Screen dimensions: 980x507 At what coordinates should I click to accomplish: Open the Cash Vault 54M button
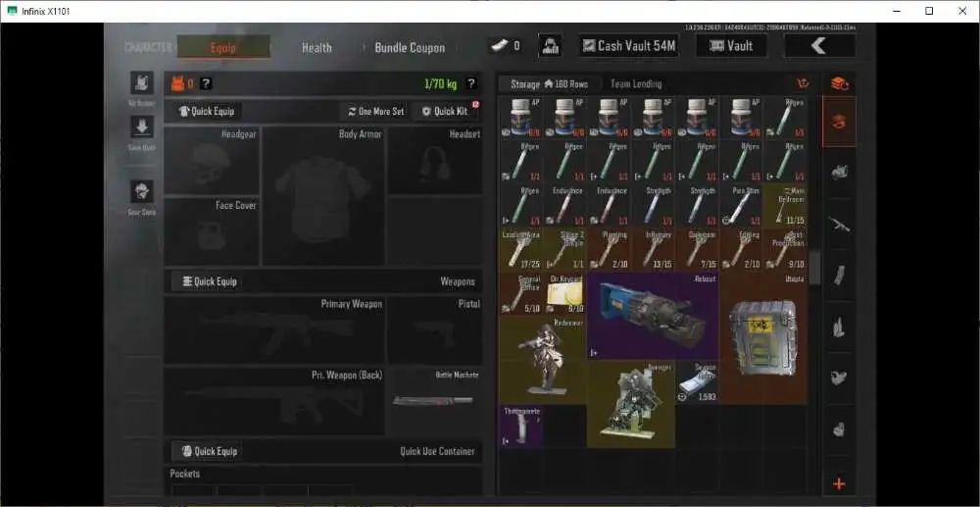coord(629,46)
